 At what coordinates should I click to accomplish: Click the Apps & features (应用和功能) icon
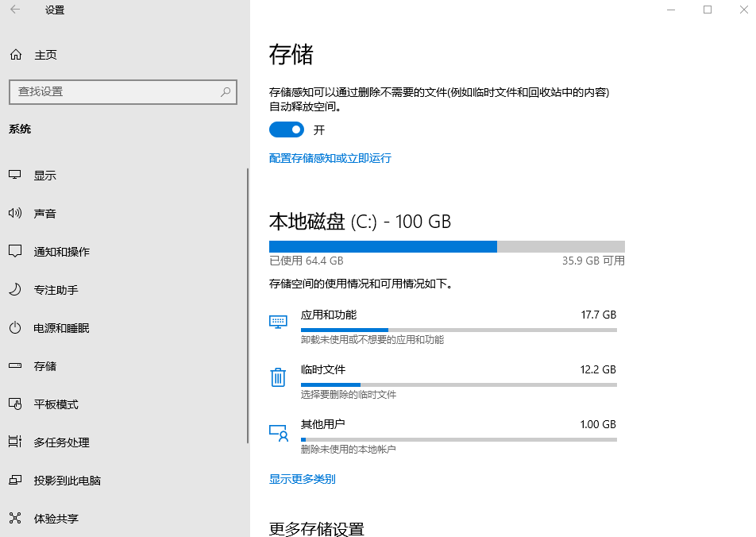[x=278, y=321]
